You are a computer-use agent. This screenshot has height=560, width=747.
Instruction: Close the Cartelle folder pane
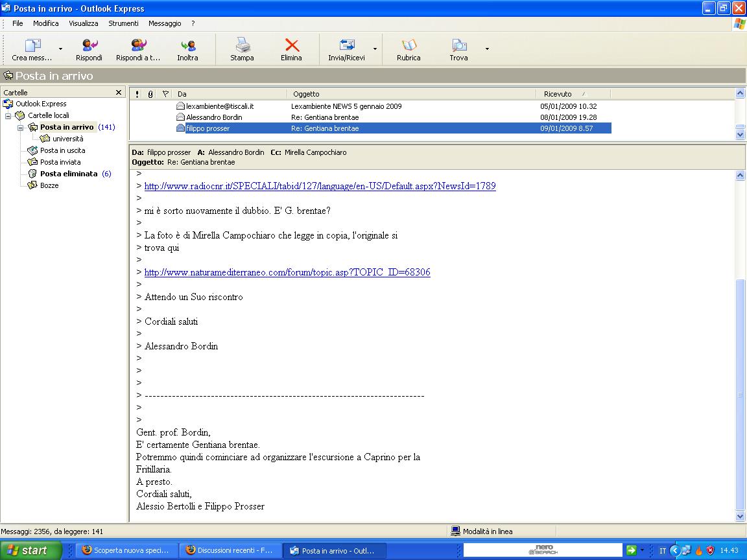(x=119, y=93)
